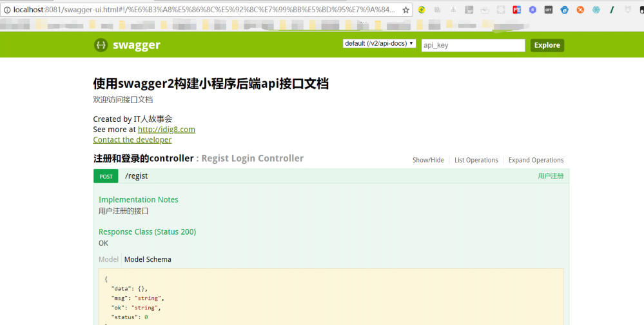
Task: Click the green POST method badge
Action: click(106, 176)
